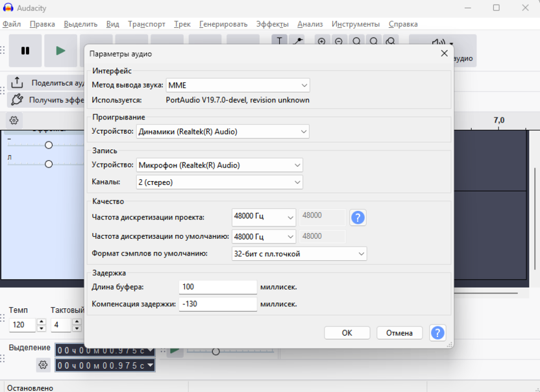The width and height of the screenshot is (540, 392).
Task: Expand the Метод вывода звука dropdown
Action: tap(238, 85)
